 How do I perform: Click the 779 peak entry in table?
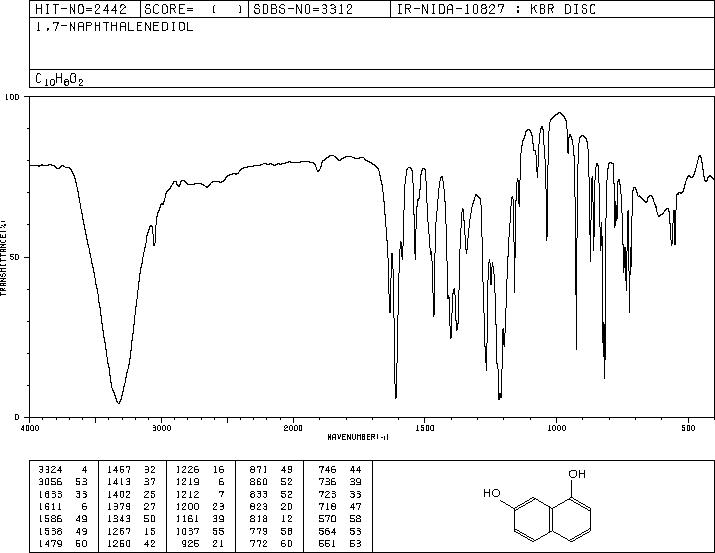(x=271, y=531)
